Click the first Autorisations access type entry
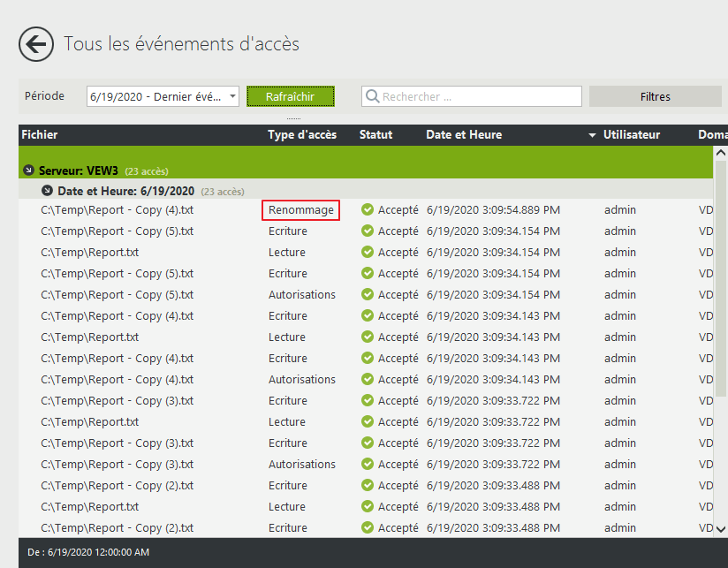 302,295
